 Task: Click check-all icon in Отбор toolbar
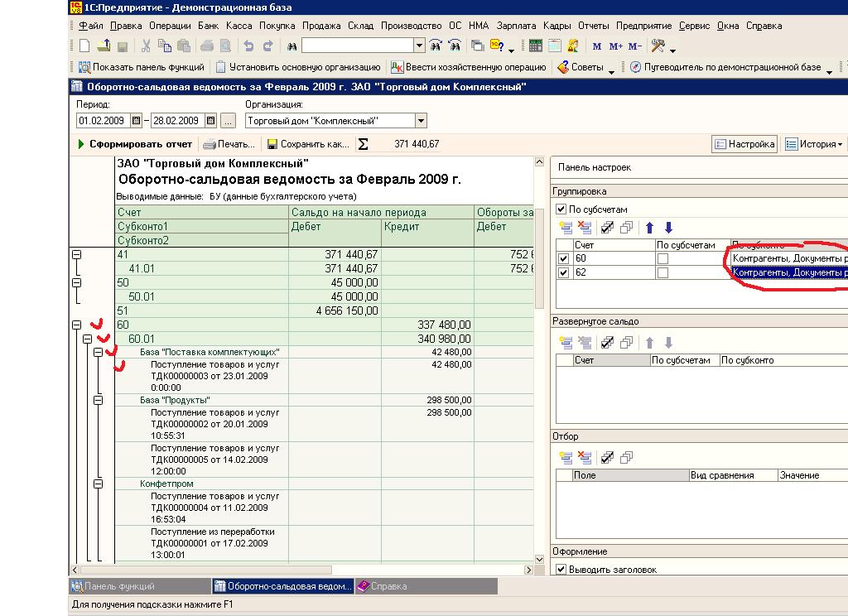click(607, 458)
